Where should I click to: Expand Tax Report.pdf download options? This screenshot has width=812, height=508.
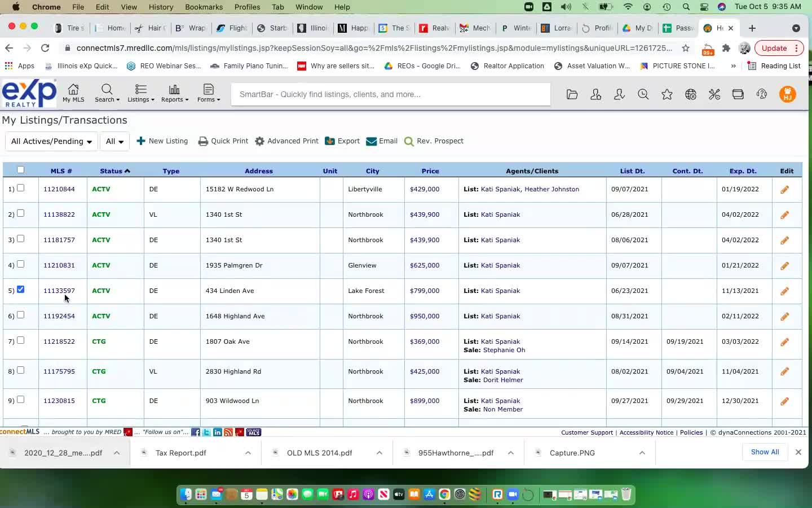tap(248, 453)
